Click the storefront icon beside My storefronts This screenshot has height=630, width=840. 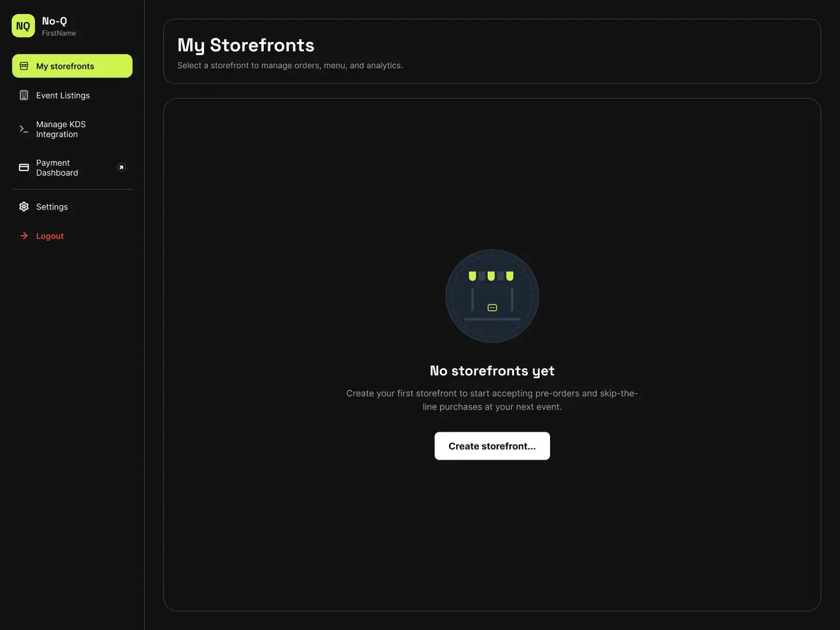pos(24,66)
